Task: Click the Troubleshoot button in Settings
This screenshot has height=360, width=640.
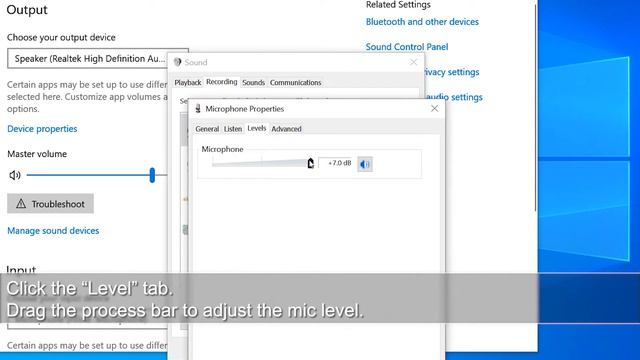Action: (50, 204)
